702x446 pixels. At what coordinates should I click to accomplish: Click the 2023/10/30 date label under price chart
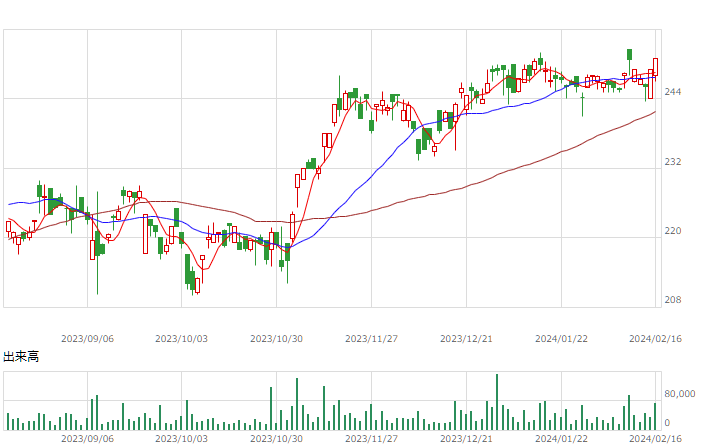click(x=276, y=339)
